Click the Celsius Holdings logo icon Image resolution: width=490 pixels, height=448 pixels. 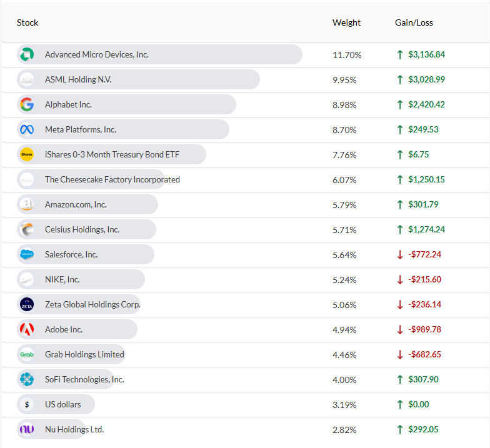(x=27, y=229)
